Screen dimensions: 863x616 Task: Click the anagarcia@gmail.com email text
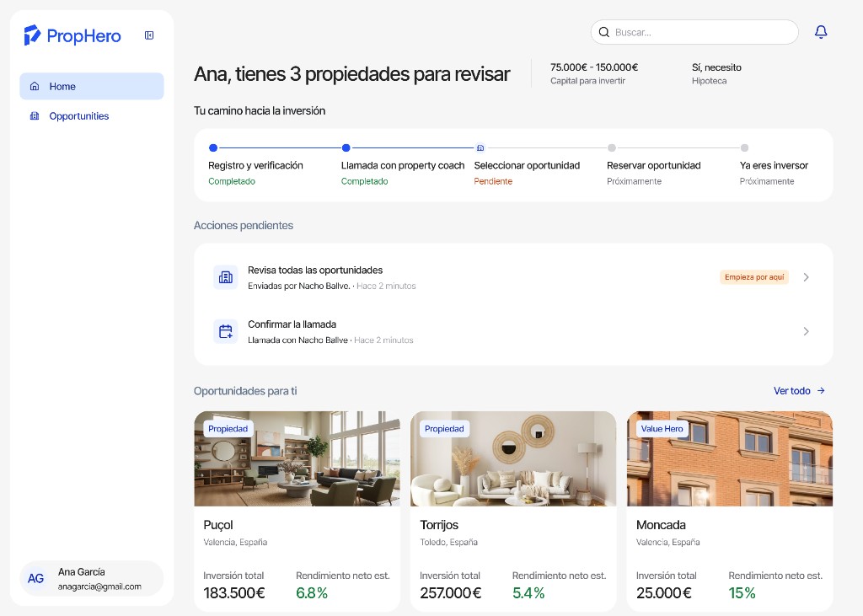(x=99, y=587)
